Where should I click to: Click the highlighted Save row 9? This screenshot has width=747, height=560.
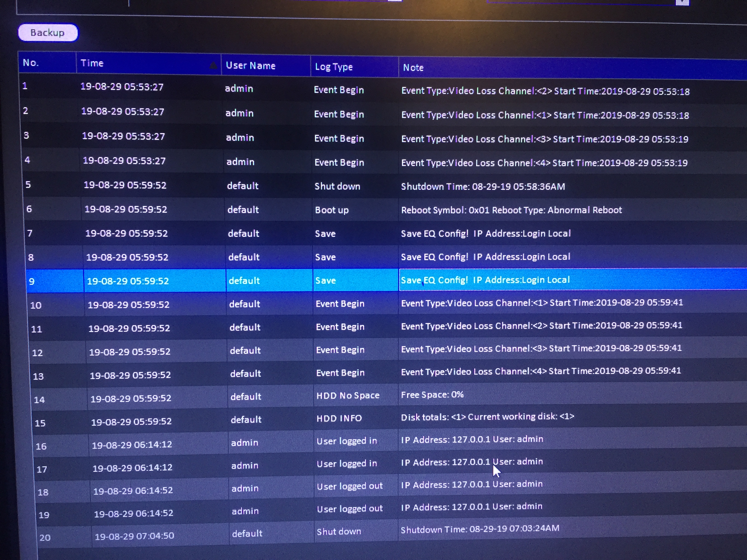pyautogui.click(x=325, y=280)
